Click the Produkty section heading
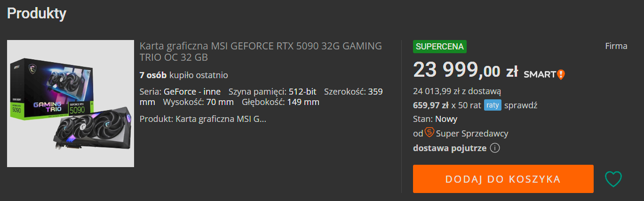This screenshot has width=644, height=201. coord(37,14)
